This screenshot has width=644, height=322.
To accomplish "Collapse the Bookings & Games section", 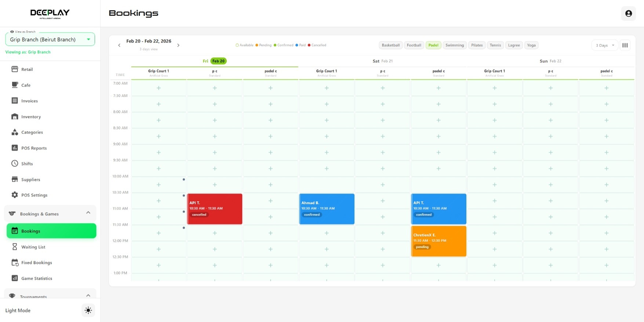I will (x=50, y=214).
